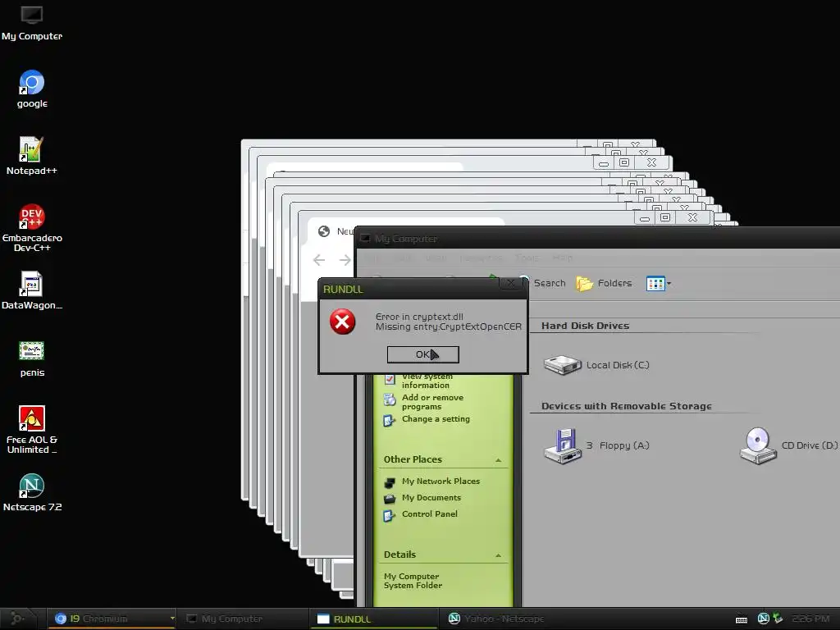Click the Folders toolbar button
This screenshot has width=840, height=630.
[604, 283]
